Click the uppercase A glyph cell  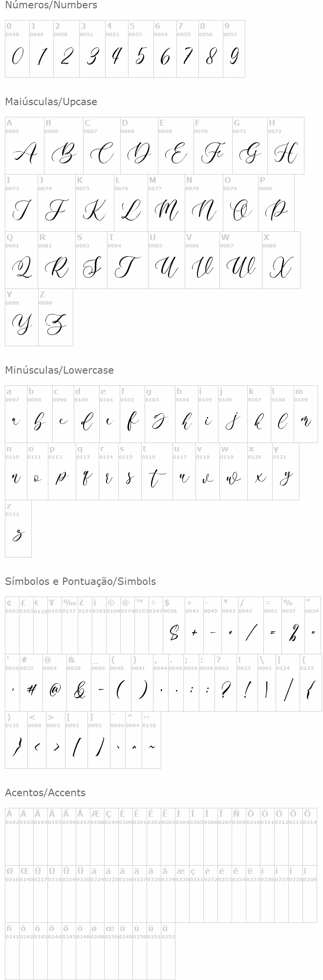click(x=24, y=146)
